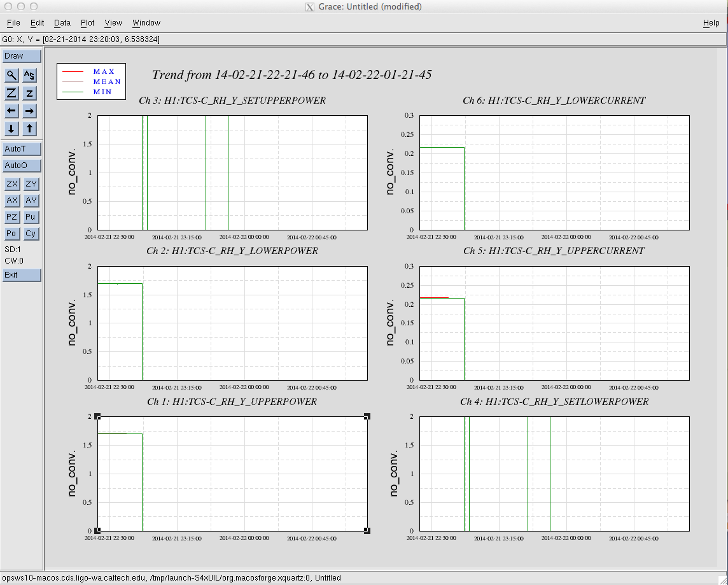Click the no_conv. axis label of Ch 4 graph
The height and width of the screenshot is (585, 728).
(x=394, y=474)
